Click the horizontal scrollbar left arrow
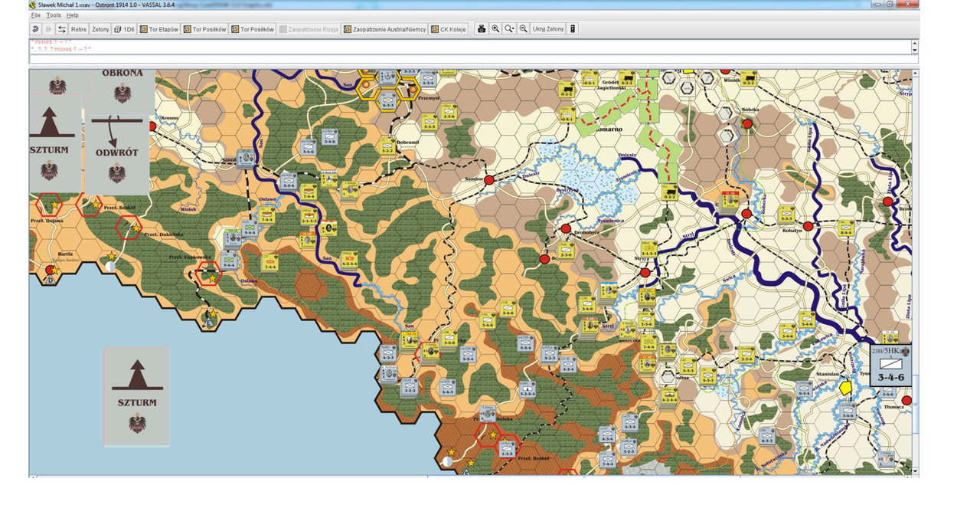Viewport: 980px width, 531px height. coord(32,477)
